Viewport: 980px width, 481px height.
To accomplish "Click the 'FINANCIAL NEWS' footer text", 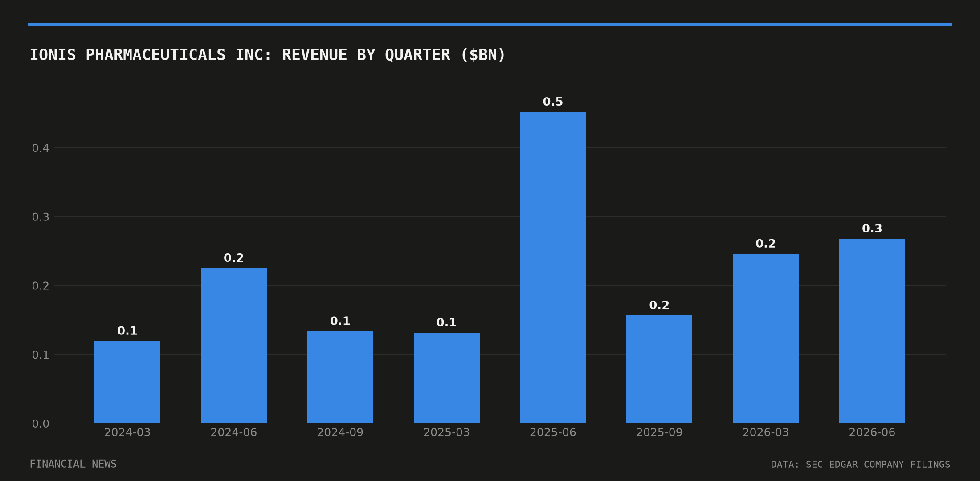I will [73, 464].
